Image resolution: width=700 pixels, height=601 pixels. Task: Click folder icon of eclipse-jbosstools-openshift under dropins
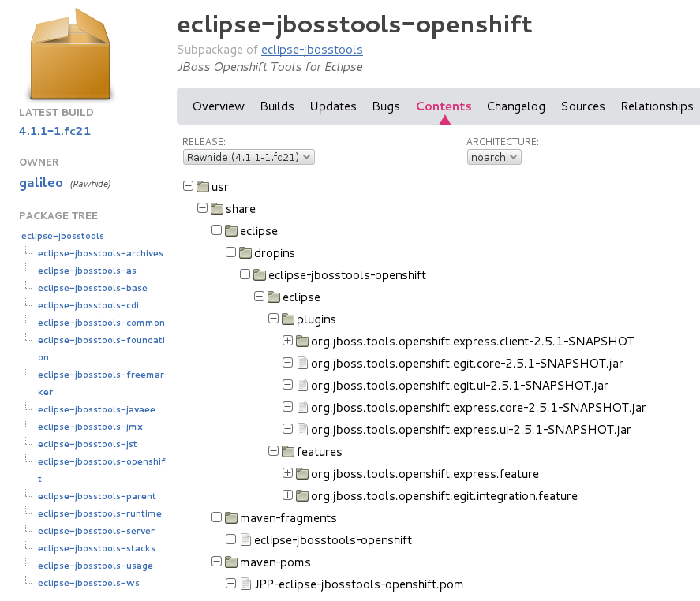pos(260,274)
